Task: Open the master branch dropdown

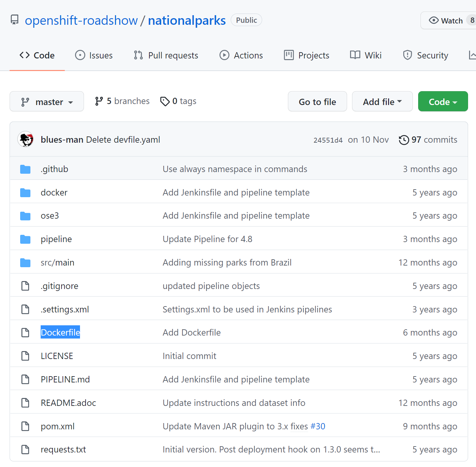Action: pos(47,101)
